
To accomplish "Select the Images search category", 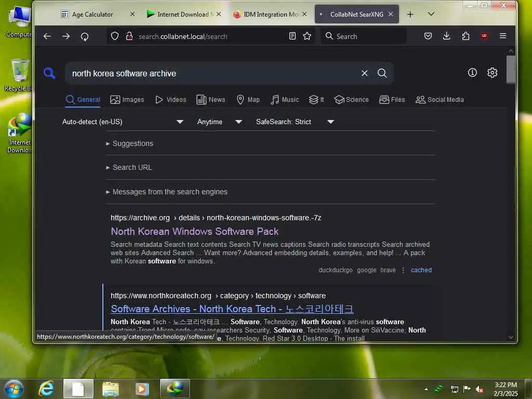I will [127, 100].
